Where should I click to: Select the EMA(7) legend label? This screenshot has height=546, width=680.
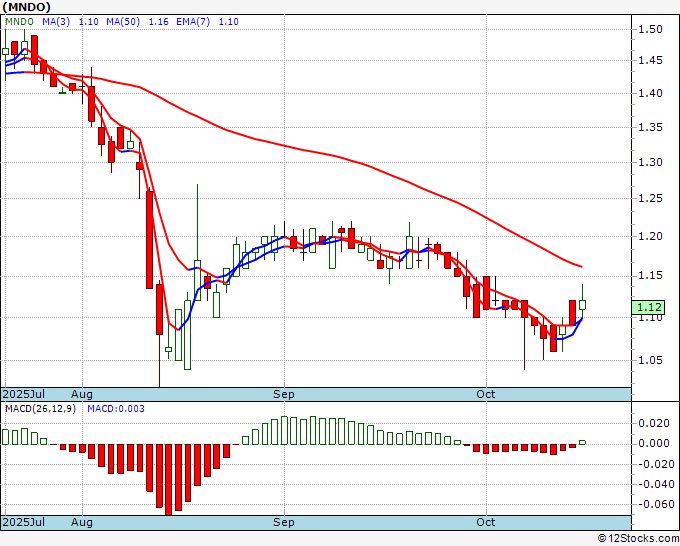pyautogui.click(x=193, y=22)
